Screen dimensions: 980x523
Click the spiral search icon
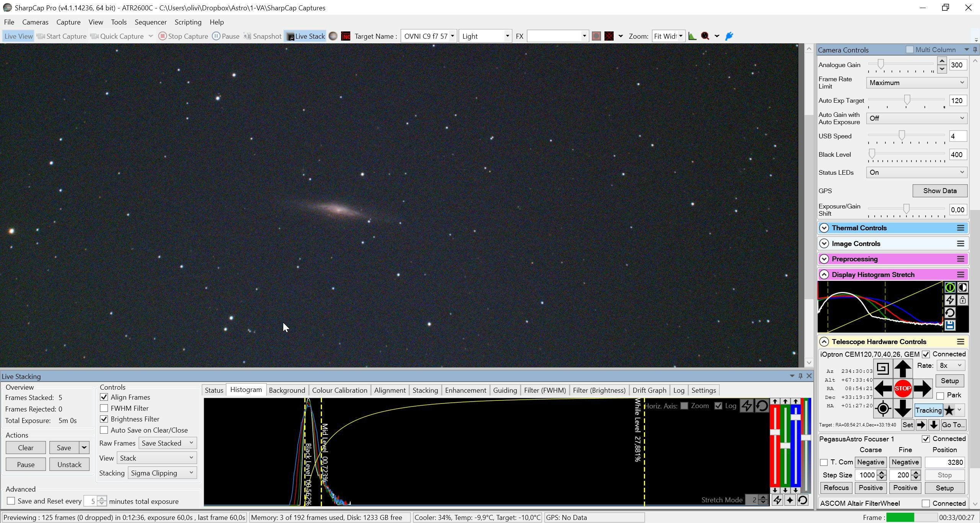click(882, 369)
